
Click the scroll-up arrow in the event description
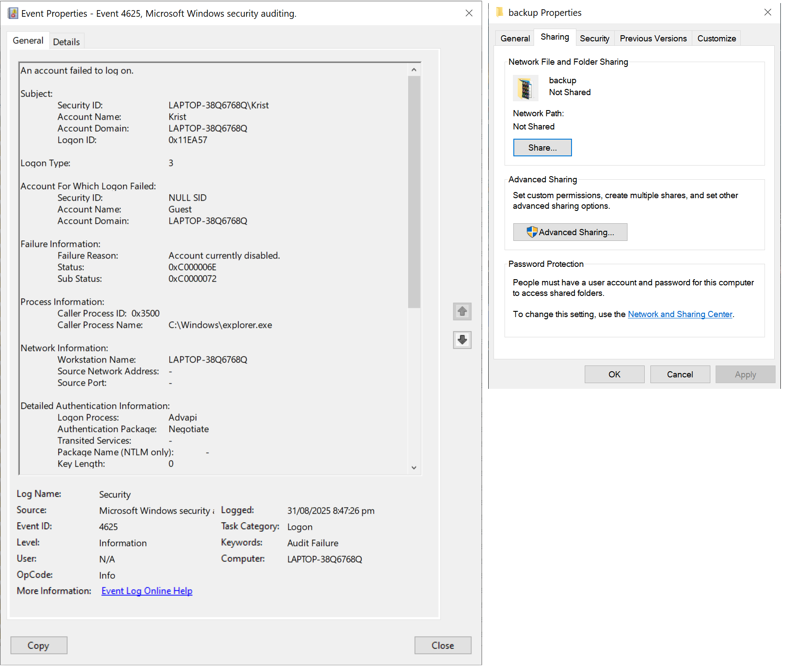point(413,69)
